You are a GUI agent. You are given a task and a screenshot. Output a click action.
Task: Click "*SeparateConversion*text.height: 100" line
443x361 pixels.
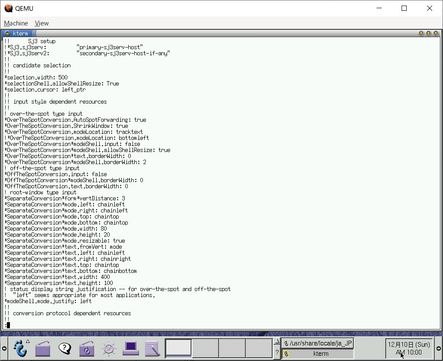[x=59, y=283]
